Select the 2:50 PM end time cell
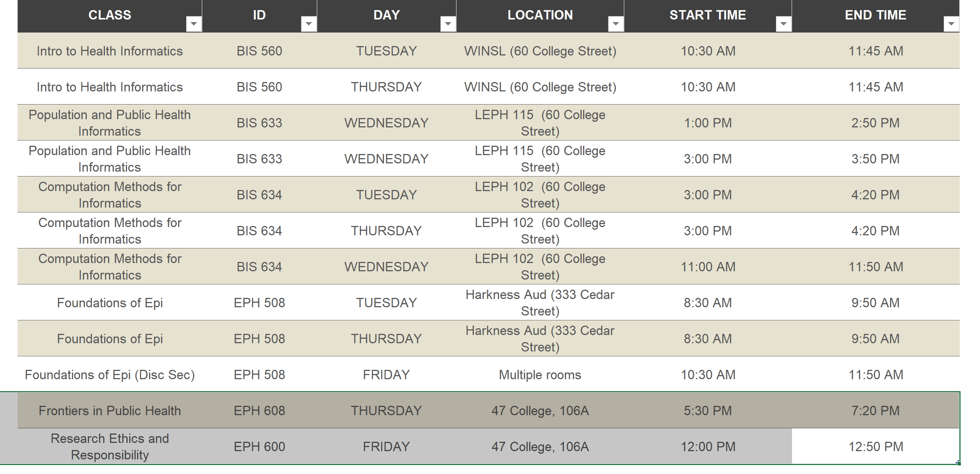The image size is (980, 474). pyautogui.click(x=876, y=123)
